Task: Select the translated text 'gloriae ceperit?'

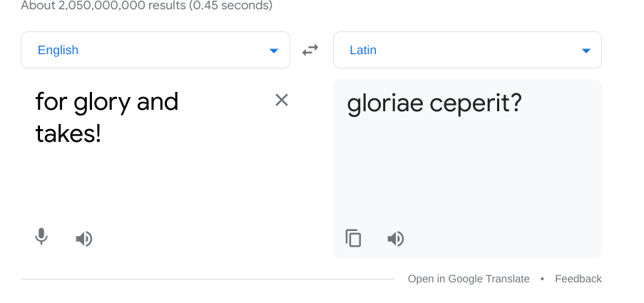Action: point(434,103)
